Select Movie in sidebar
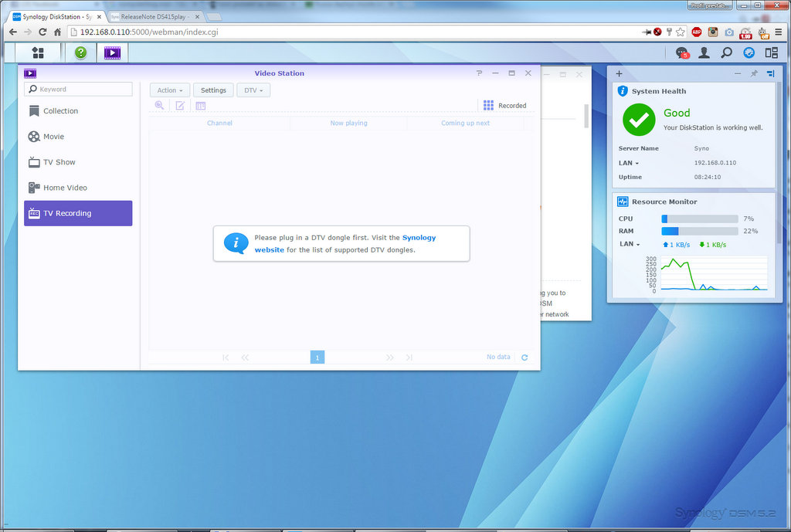 click(x=78, y=137)
